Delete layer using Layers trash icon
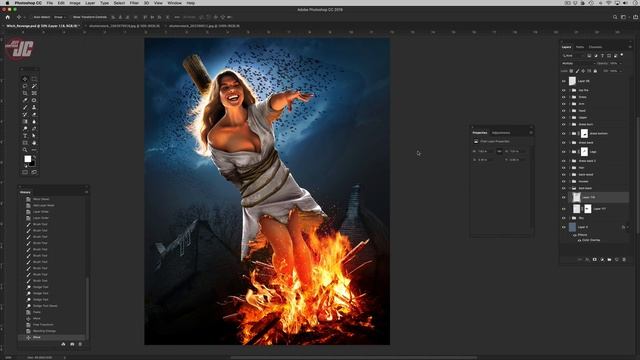The height and width of the screenshot is (360, 640). [x=624, y=260]
